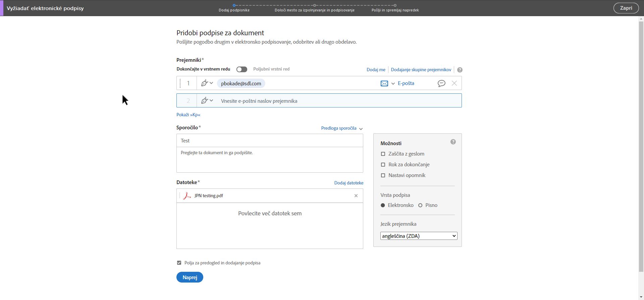Viewport: 644px width, 300px height.
Task: Select the Pisno signature type radio button
Action: [420, 205]
